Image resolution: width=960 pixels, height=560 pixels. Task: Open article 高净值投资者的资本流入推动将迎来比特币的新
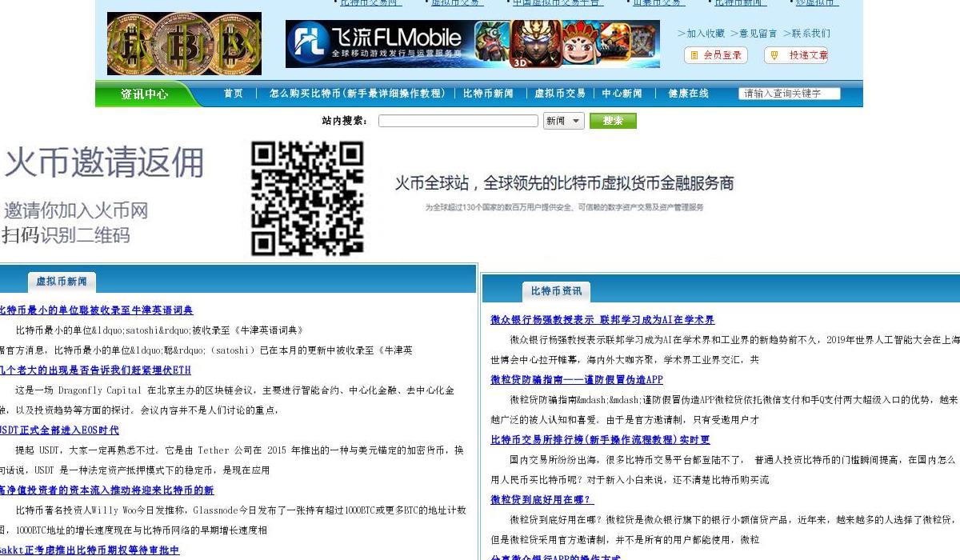click(x=106, y=490)
